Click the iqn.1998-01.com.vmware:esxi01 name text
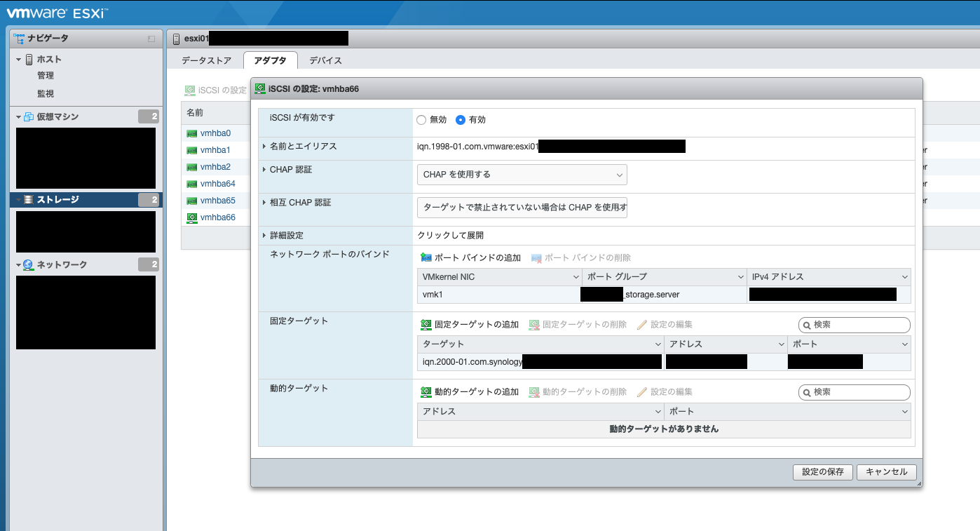Image resolution: width=980 pixels, height=531 pixels. pos(477,147)
